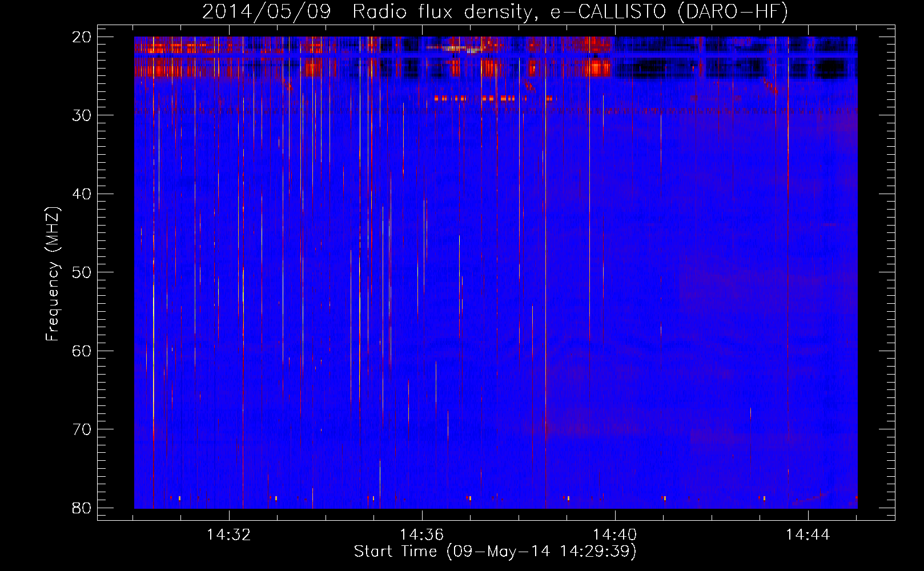The image size is (924, 571).
Task: Click the 80 frequency tick label
Action: pyautogui.click(x=82, y=508)
